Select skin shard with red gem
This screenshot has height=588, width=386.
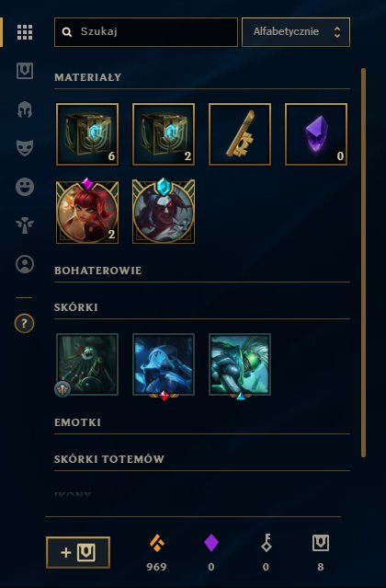coord(164,365)
